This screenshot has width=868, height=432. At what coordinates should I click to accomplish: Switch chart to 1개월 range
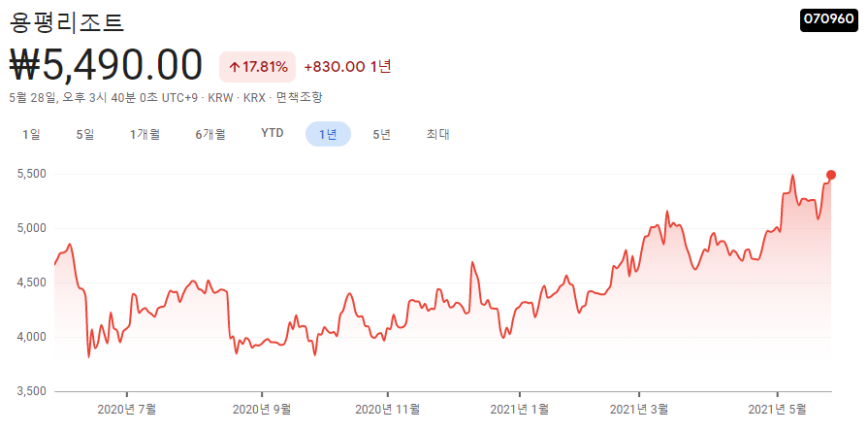click(x=145, y=134)
